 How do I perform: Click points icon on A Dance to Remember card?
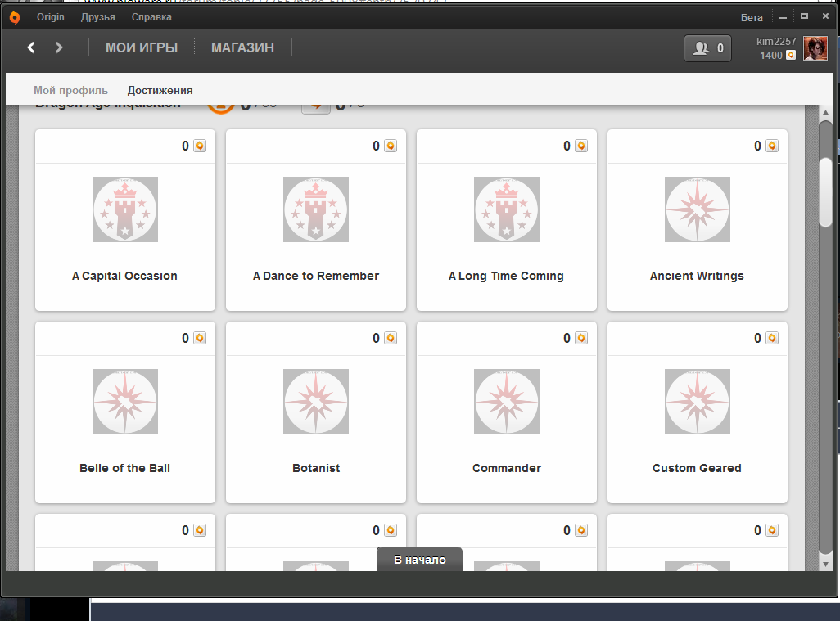[391, 146]
